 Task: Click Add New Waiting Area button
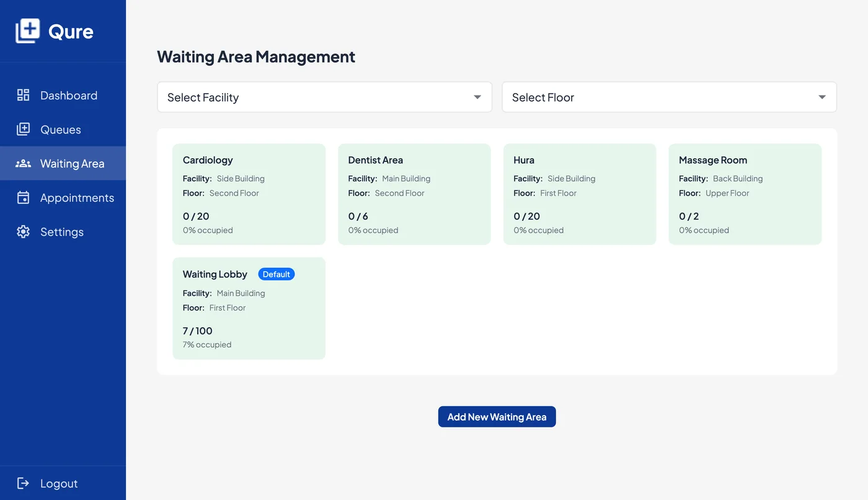pyautogui.click(x=497, y=417)
